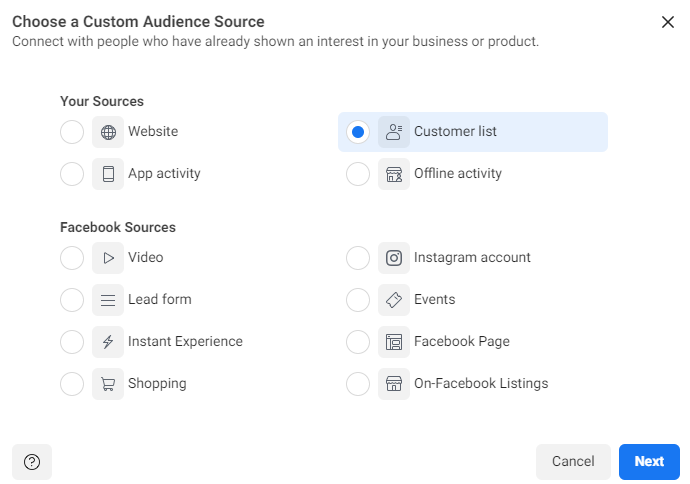Select the Shopping radio button
Viewport: 690px width, 484px height.
72,384
